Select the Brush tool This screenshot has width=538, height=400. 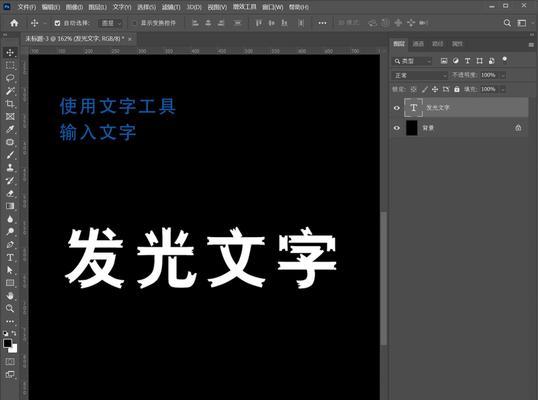(x=10, y=155)
